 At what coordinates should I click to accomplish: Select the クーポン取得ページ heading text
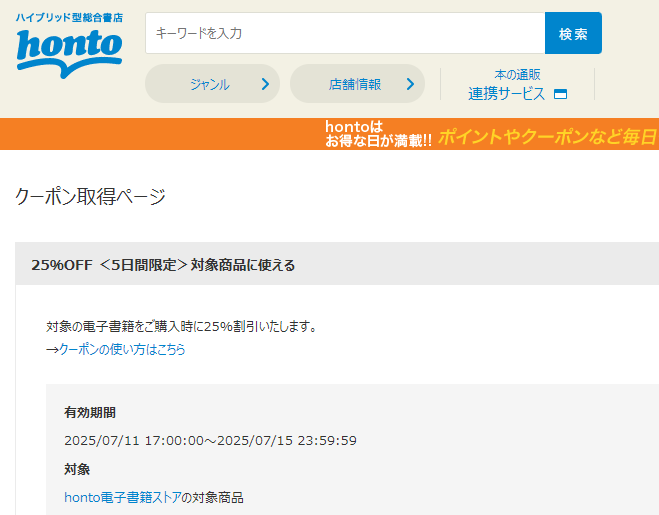pyautogui.click(x=90, y=196)
